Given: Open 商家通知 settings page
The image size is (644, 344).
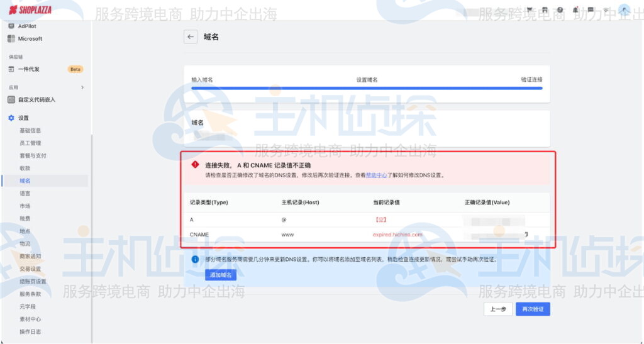Looking at the screenshot, I should tap(30, 256).
